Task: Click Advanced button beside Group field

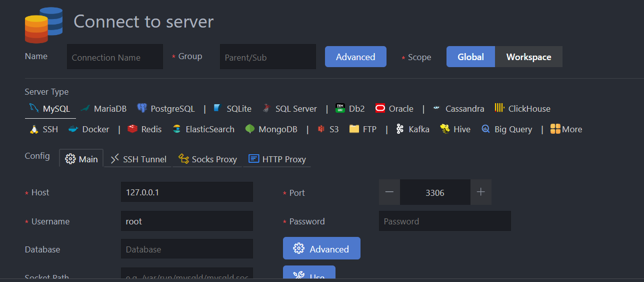Action: point(355,57)
